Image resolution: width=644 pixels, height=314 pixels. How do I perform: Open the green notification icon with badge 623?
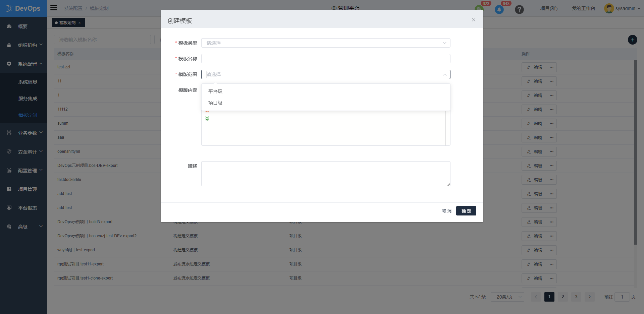pos(479,9)
